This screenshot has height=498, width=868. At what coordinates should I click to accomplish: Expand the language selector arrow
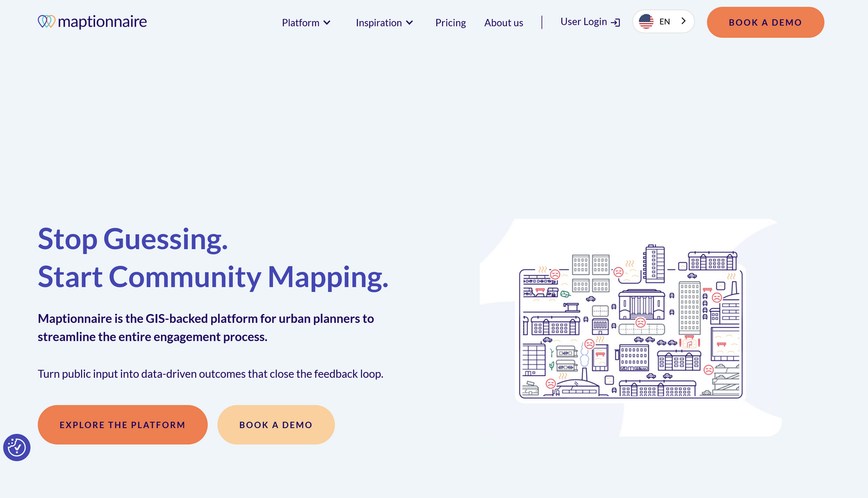point(683,21)
